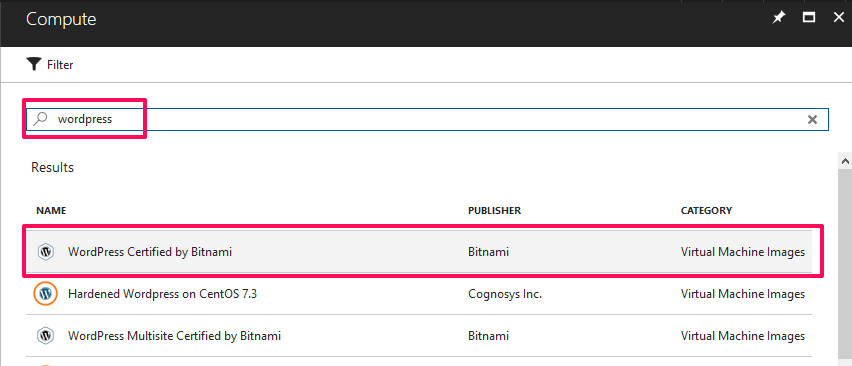Viewport: 852px width, 366px height.
Task: Select WordPress Certified by Bitnami
Action: (419, 252)
